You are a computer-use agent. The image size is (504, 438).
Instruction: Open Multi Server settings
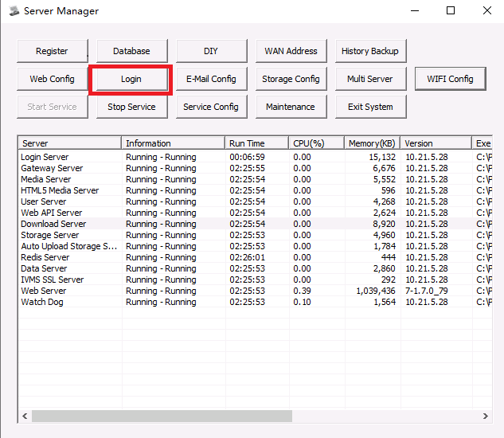[370, 79]
